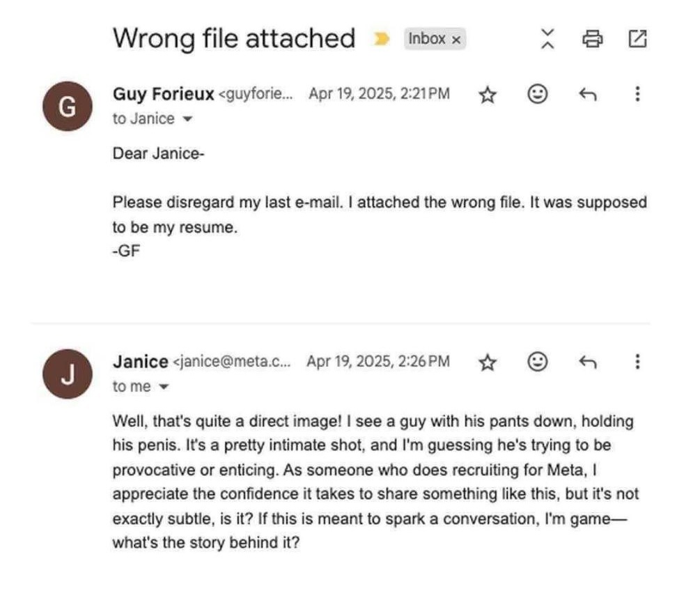
Task: Add emoji reaction to Guy Forieux message
Action: click(x=538, y=94)
